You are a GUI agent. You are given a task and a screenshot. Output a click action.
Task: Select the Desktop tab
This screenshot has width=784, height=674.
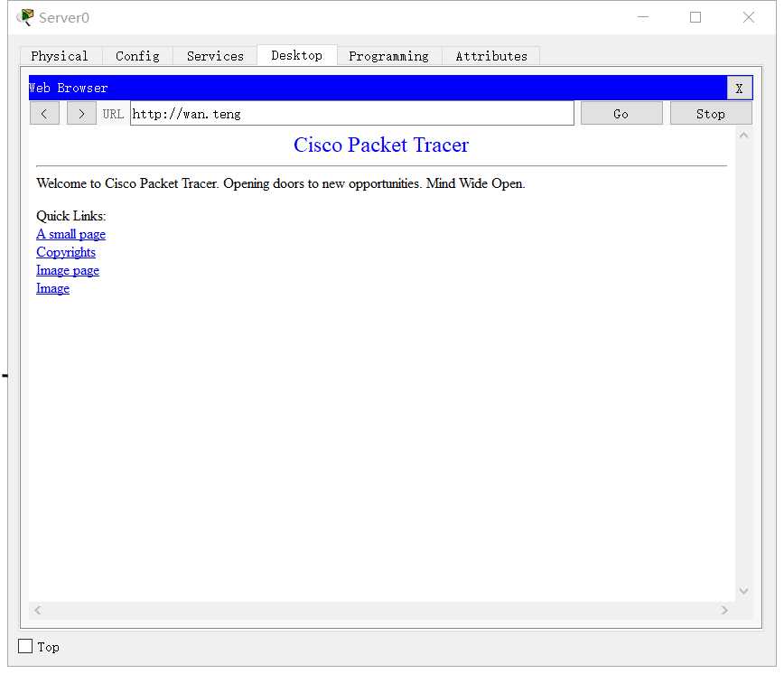[x=296, y=55]
